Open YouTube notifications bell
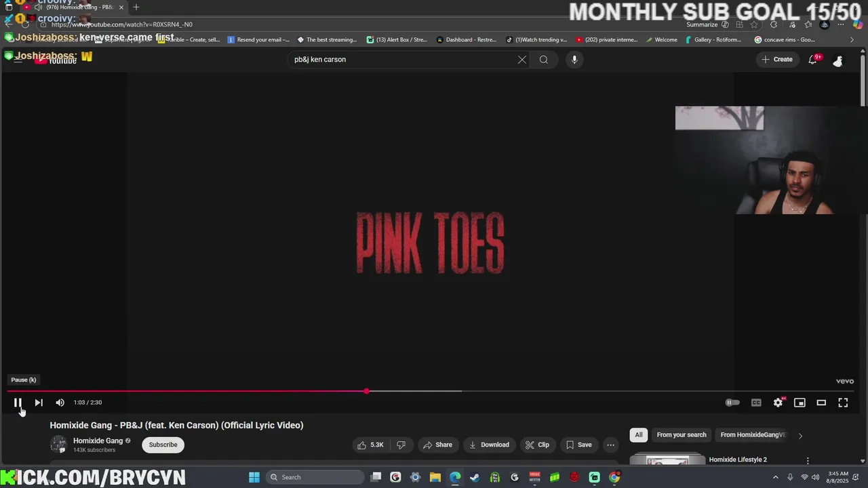The image size is (868, 488). [x=813, y=60]
